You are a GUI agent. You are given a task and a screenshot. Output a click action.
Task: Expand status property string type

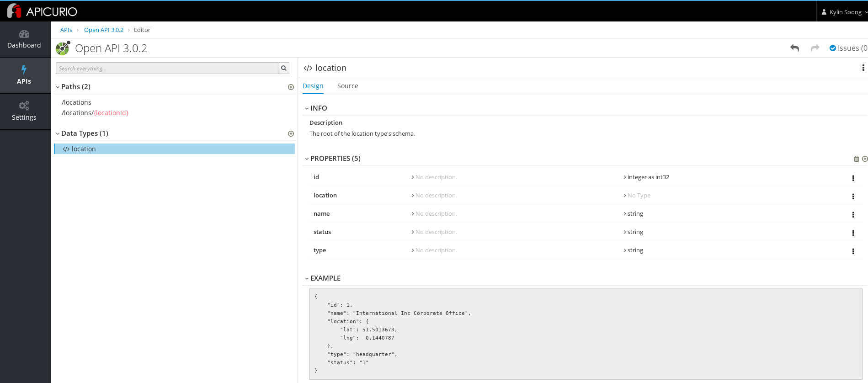coord(633,232)
